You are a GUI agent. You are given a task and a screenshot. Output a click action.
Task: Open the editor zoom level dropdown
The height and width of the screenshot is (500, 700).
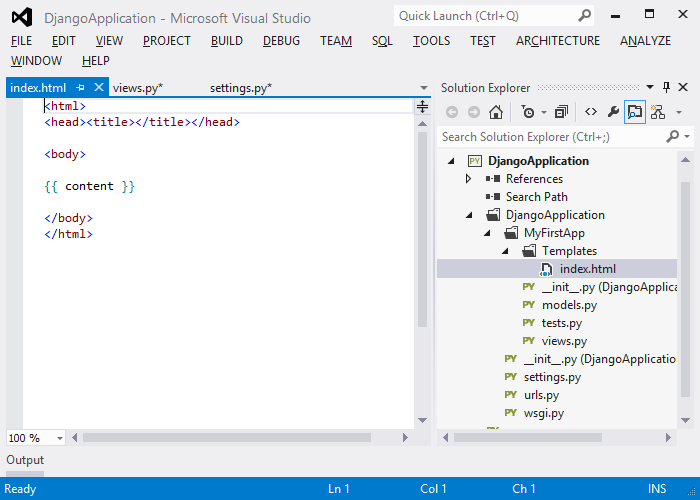click(59, 438)
